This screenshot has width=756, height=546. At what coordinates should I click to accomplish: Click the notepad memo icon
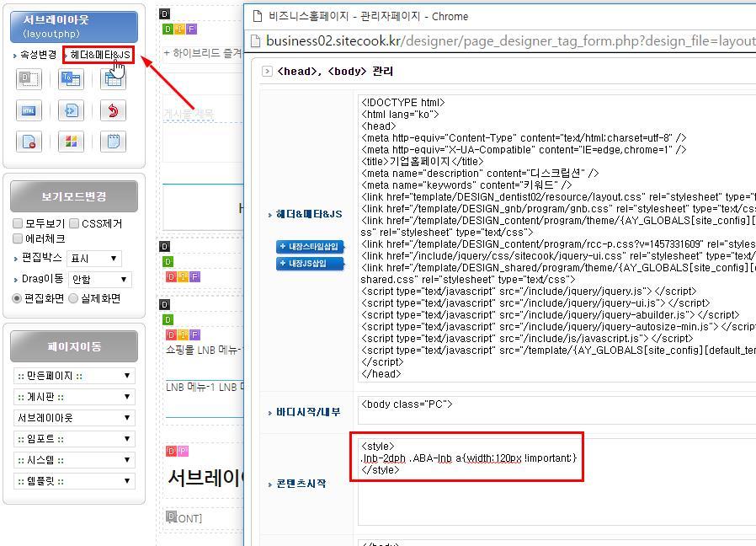pyautogui.click(x=113, y=142)
